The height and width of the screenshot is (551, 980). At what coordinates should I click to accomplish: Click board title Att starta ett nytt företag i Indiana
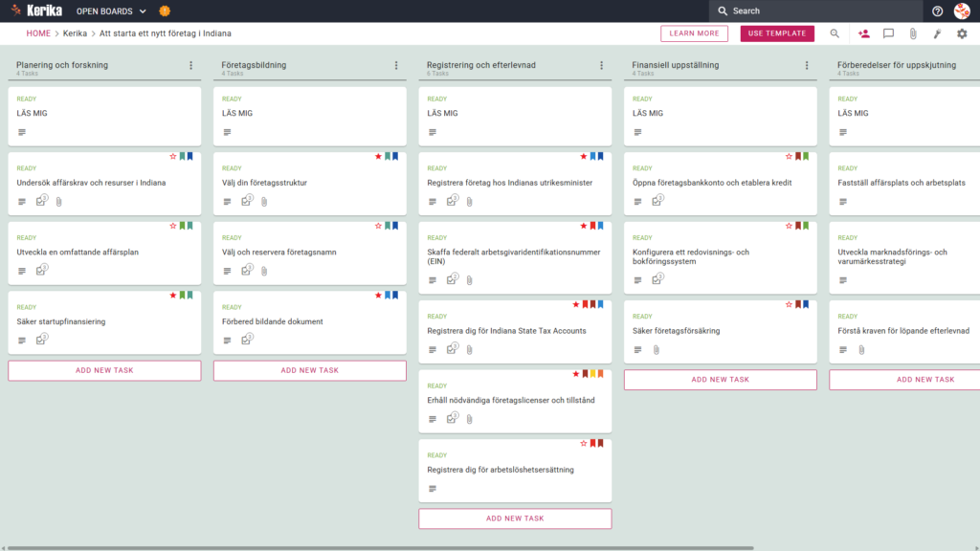[x=165, y=33]
